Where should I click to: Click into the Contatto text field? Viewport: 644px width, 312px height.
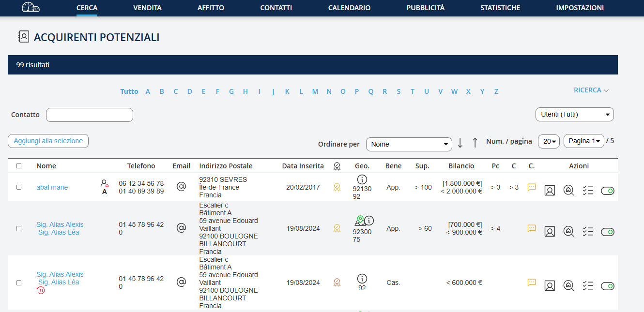90,115
